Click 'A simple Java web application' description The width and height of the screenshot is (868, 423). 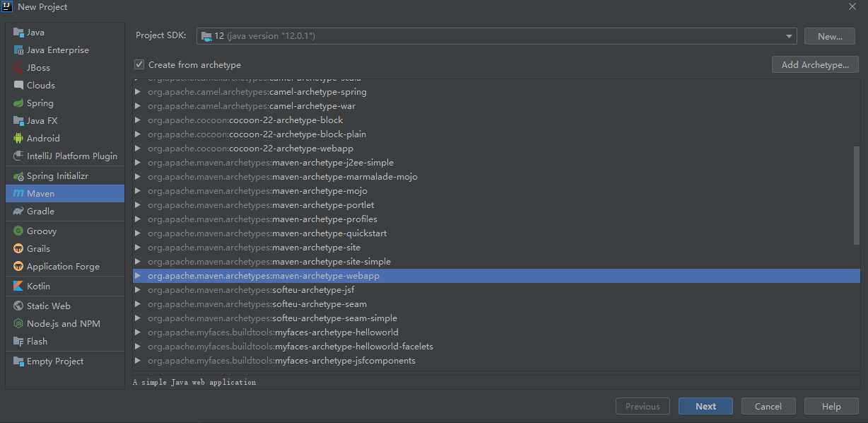194,382
